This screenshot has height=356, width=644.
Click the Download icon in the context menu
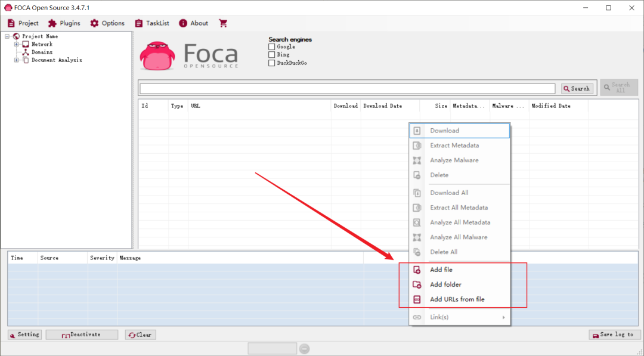coord(417,131)
